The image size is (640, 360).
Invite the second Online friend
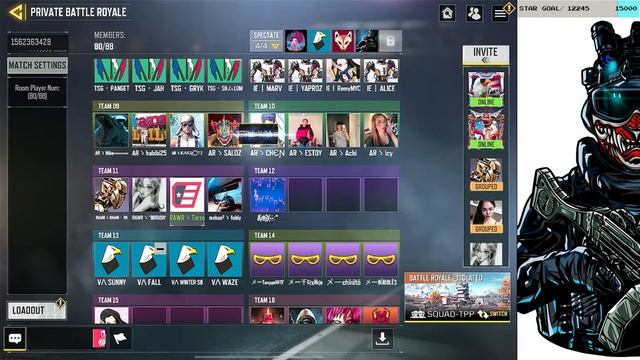[486, 131]
